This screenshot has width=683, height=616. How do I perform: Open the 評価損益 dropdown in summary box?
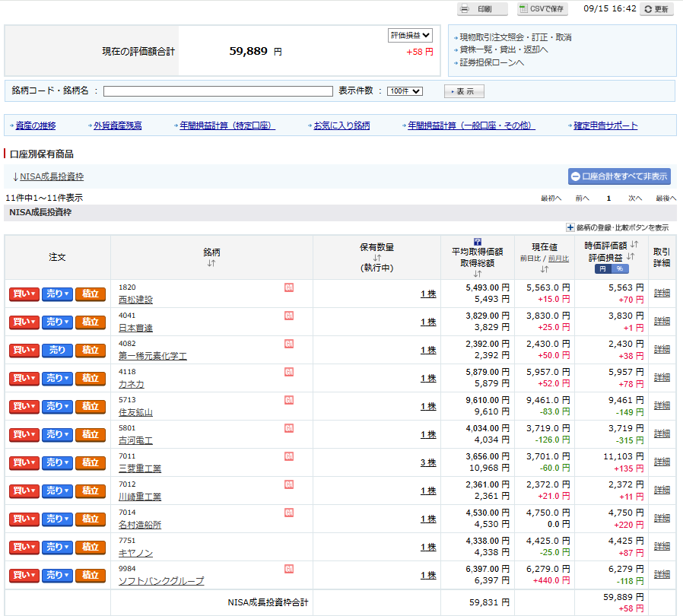tap(410, 35)
